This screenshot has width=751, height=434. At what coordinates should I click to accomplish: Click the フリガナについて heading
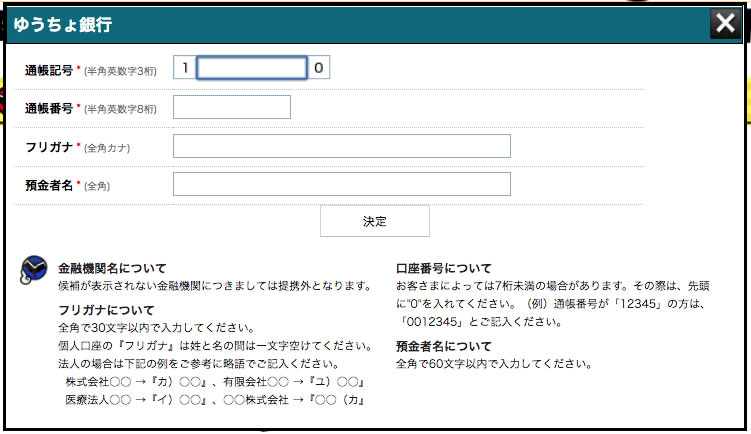pyautogui.click(x=106, y=310)
